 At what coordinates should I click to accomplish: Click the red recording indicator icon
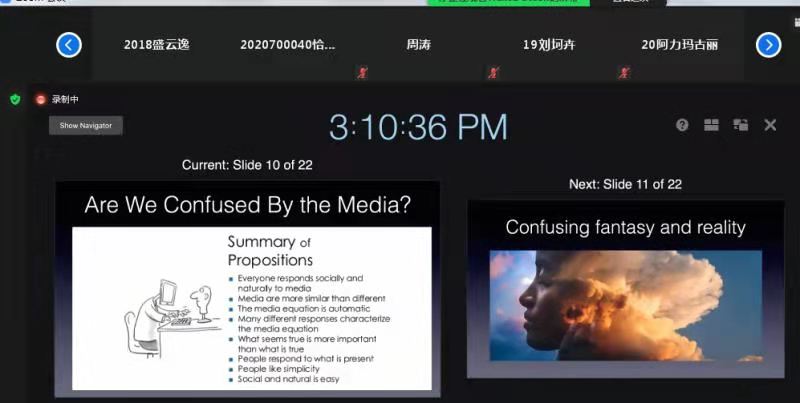[41, 99]
